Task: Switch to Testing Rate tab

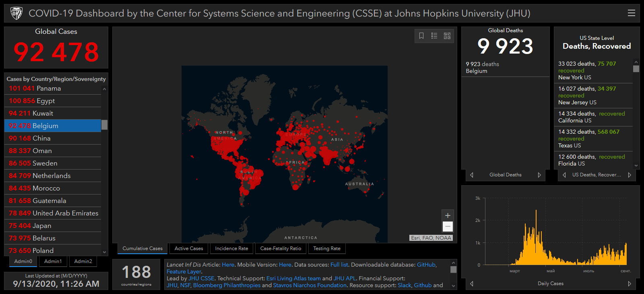Action: coord(327,248)
